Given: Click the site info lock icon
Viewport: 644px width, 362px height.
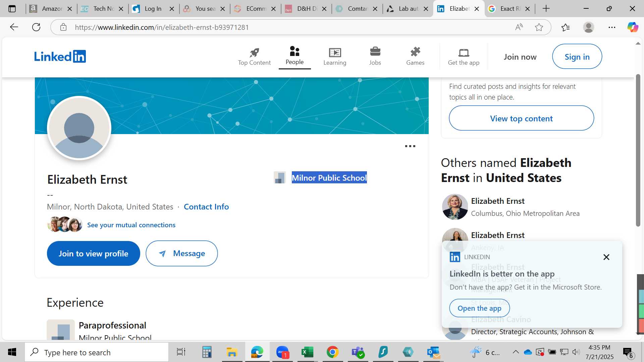Looking at the screenshot, I should [x=63, y=27].
